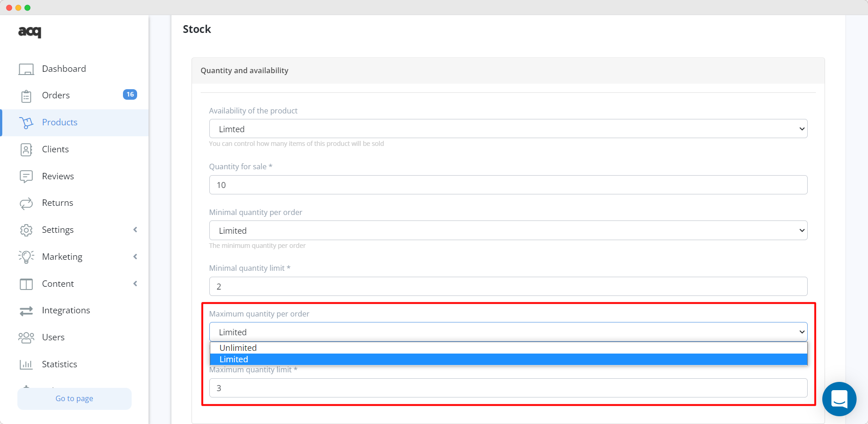868x424 pixels.
Task: Click the Returns arrows icon
Action: 26,203
